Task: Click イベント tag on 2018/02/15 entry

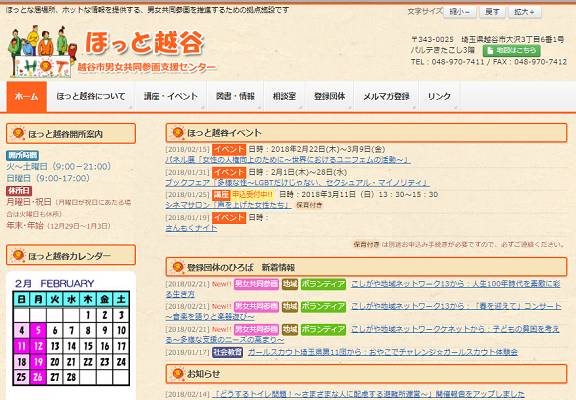Action: (x=229, y=149)
